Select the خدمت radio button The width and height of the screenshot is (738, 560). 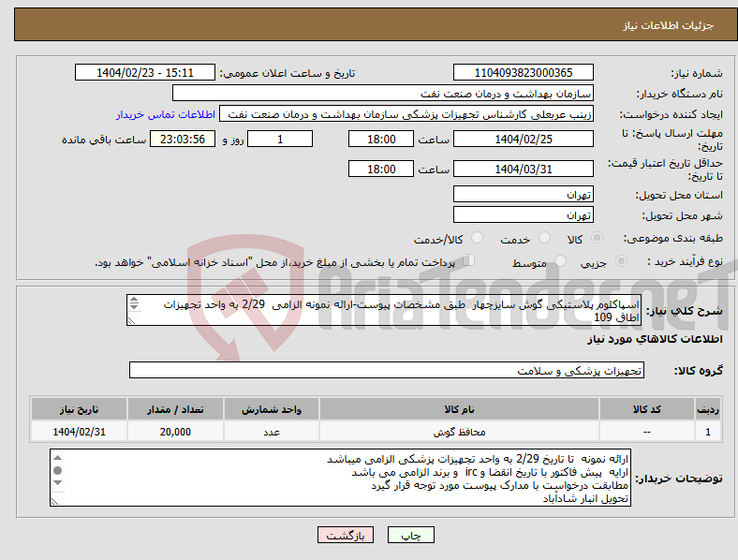[544, 238]
